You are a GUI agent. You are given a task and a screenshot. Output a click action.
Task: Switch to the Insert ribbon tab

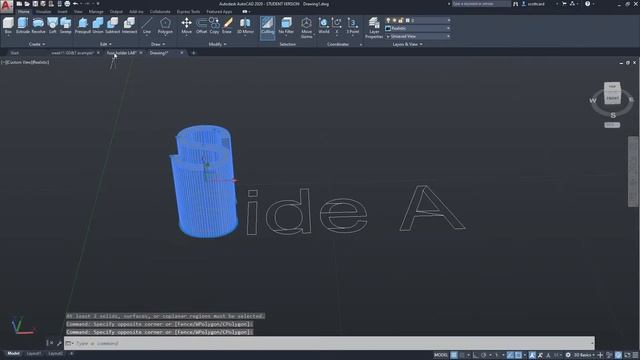click(x=62, y=12)
